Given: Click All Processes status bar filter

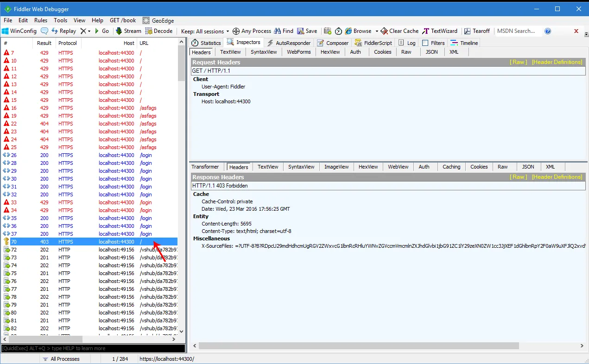Looking at the screenshot, I should point(60,359).
